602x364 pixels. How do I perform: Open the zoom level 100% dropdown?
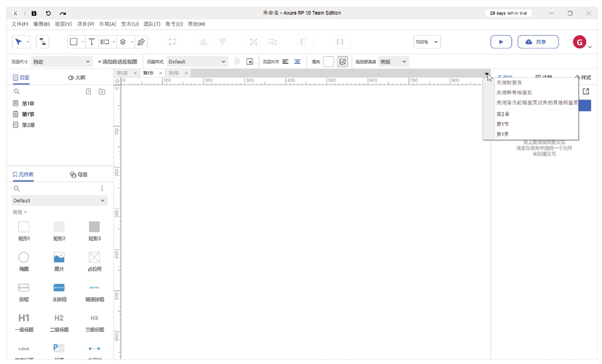coord(427,42)
